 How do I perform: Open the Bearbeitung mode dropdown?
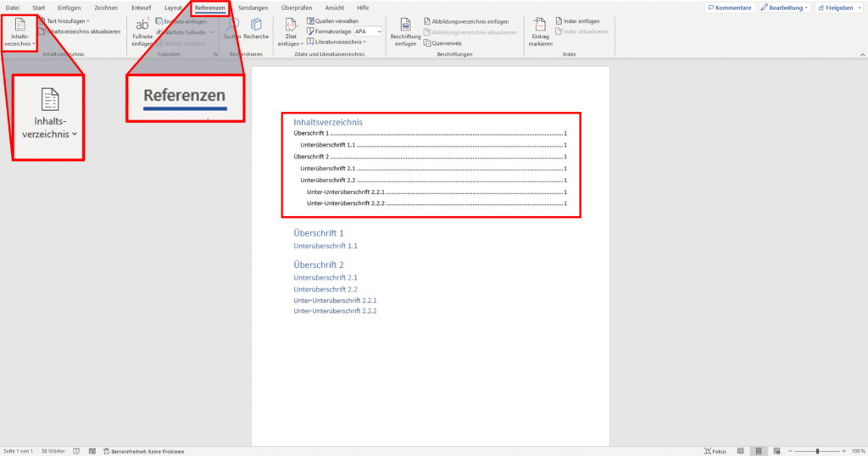pyautogui.click(x=785, y=8)
